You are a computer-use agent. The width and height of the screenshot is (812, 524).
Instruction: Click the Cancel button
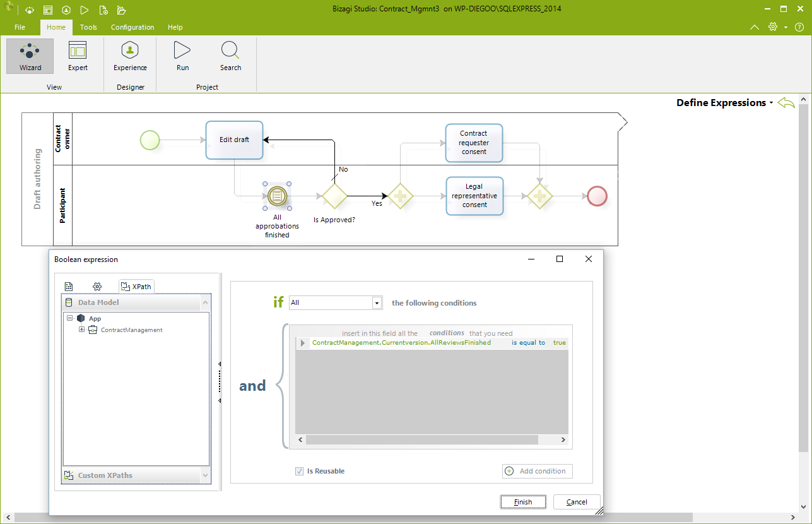(x=577, y=502)
